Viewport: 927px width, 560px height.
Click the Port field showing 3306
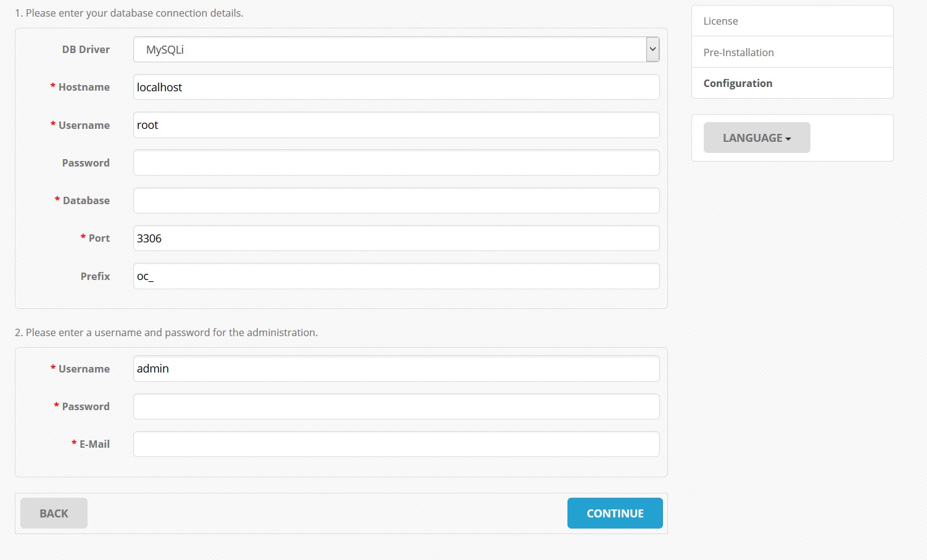(x=396, y=238)
